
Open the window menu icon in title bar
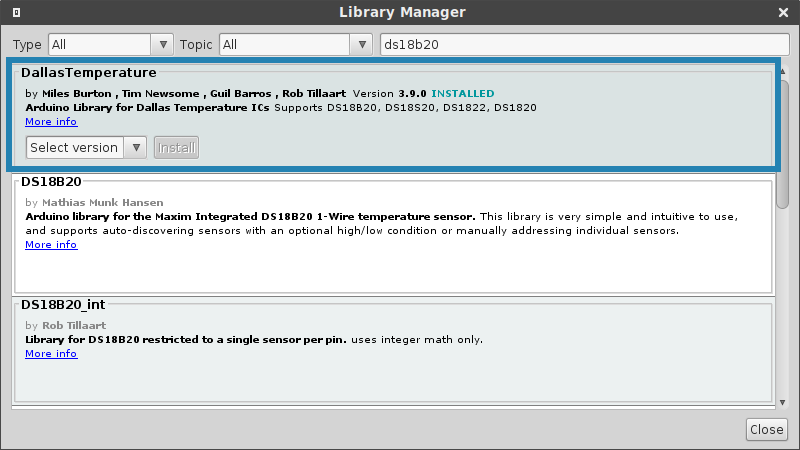(x=14, y=12)
